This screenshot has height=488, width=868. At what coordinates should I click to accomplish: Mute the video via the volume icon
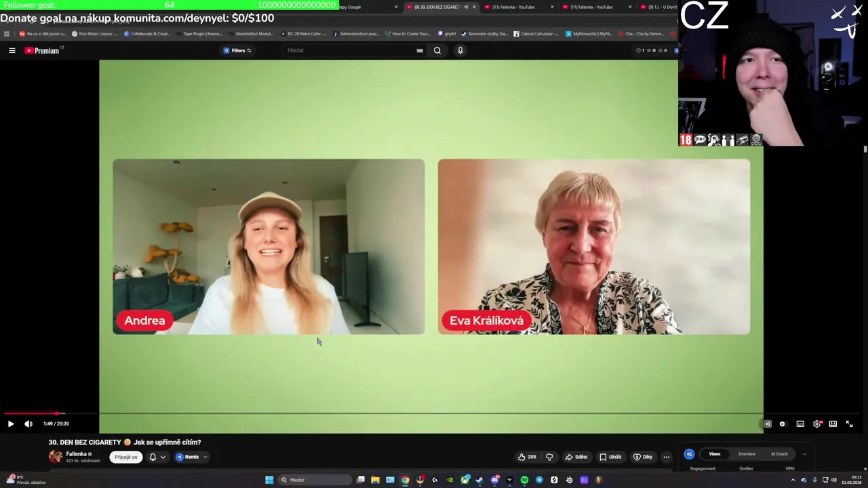coord(28,424)
